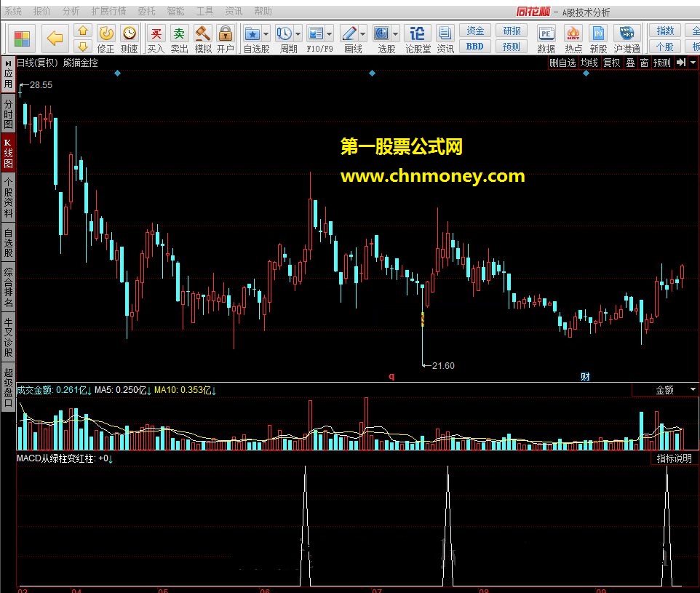Switch to the 分时图 sidebar tab
The width and height of the screenshot is (700, 593).
pos(8,114)
